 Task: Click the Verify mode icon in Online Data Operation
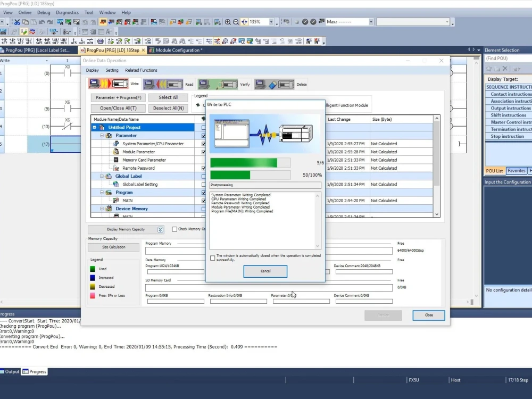pos(218,84)
